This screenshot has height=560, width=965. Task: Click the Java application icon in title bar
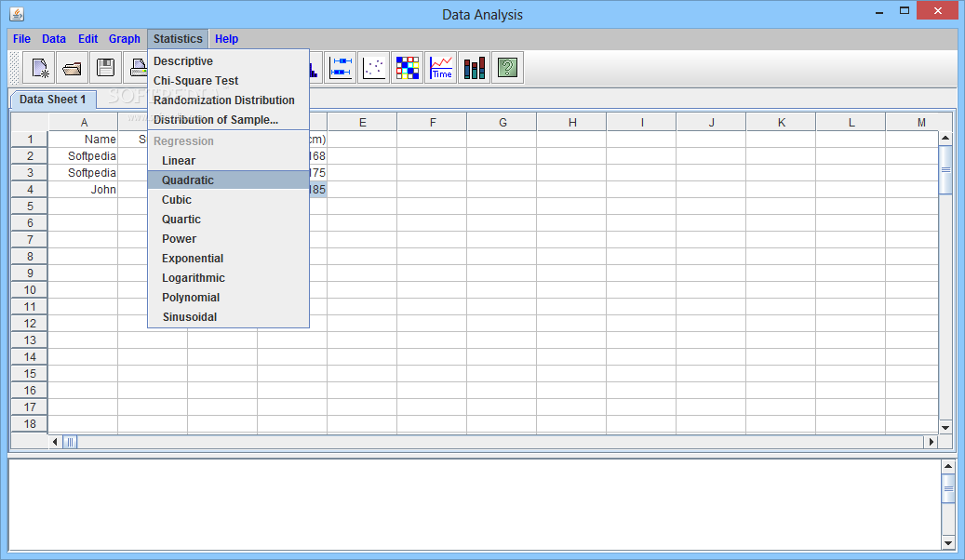17,14
